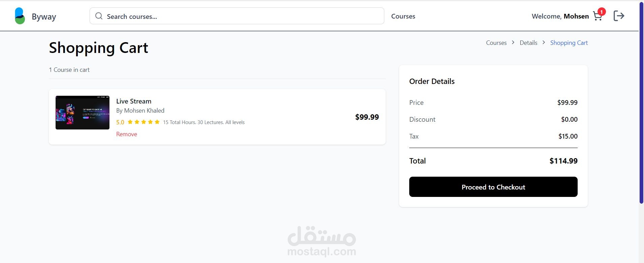Screen dimensions: 644x263
Task: Open the Live Stream course thumbnail
Action: [x=83, y=113]
